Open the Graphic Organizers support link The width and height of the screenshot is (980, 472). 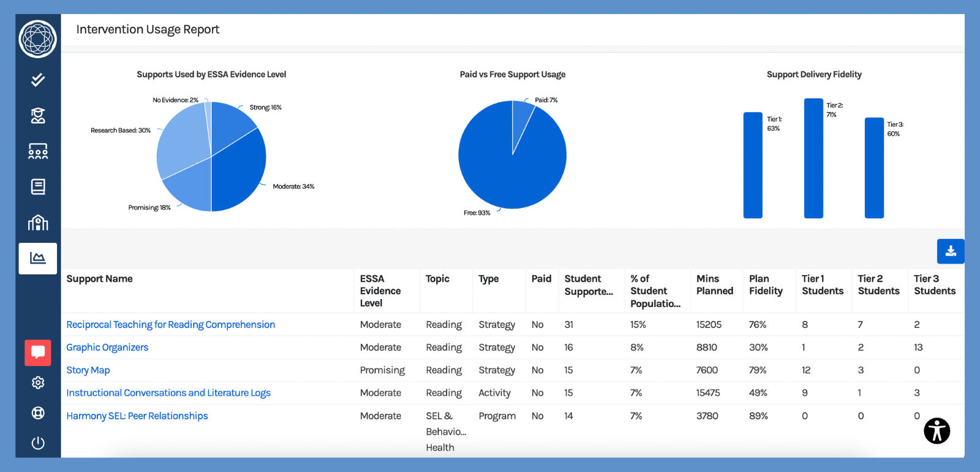point(107,348)
